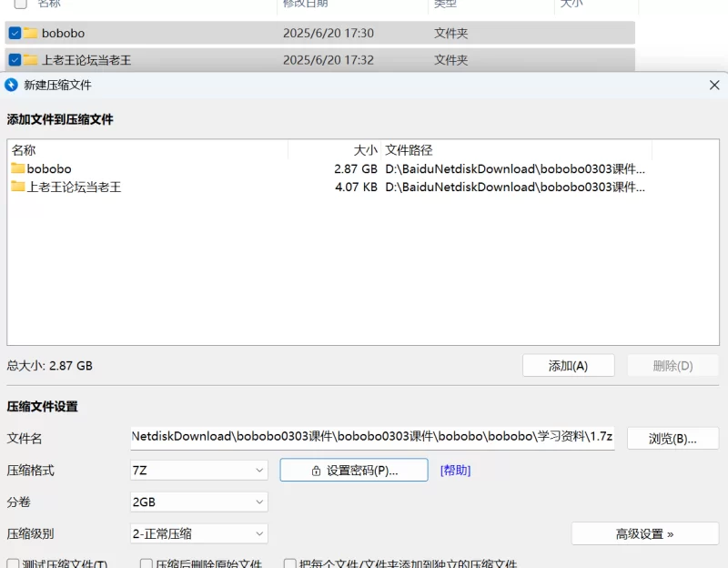728x568 pixels.
Task: Click the 浏览(B) button
Action: pos(672,439)
